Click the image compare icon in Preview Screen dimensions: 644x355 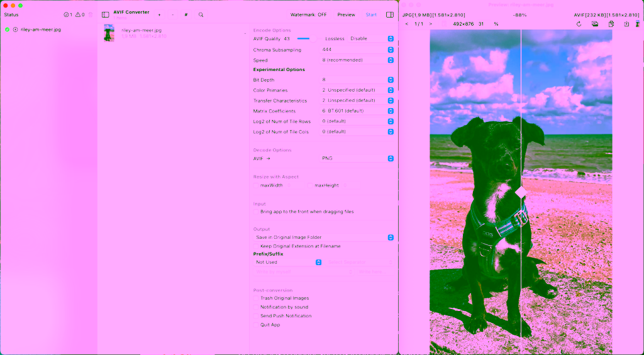[595, 24]
